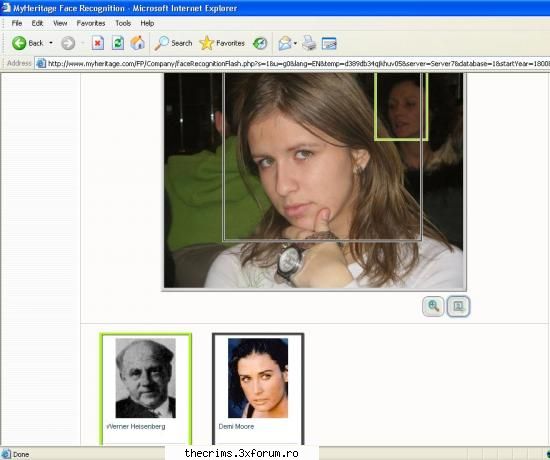Image resolution: width=550 pixels, height=460 pixels.
Task: Click the zoom magnifier button below photo
Action: (x=433, y=306)
